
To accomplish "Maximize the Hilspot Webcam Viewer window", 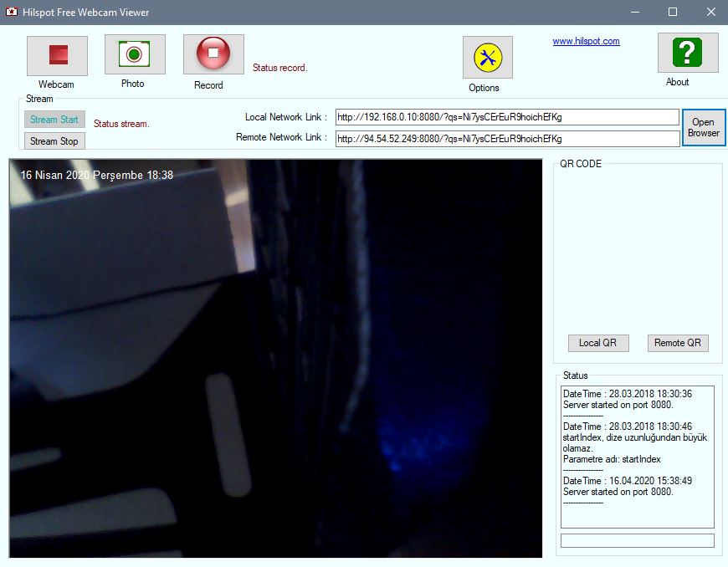I will pyautogui.click(x=673, y=12).
